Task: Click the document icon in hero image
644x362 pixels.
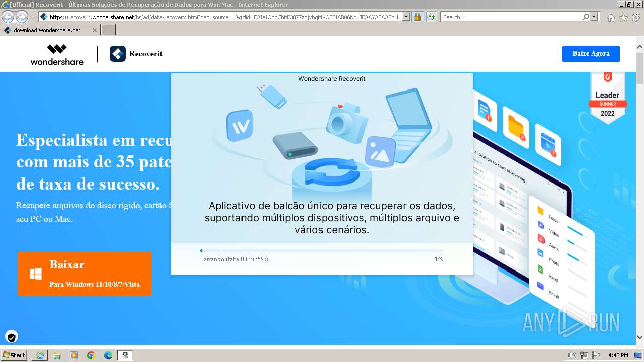Action: (485, 110)
